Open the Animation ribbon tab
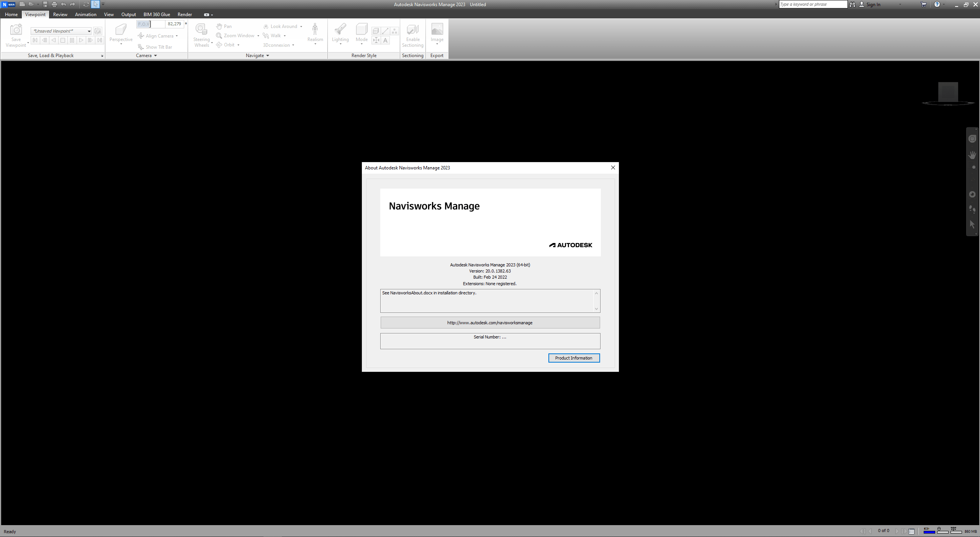The width and height of the screenshot is (980, 537). [x=86, y=14]
